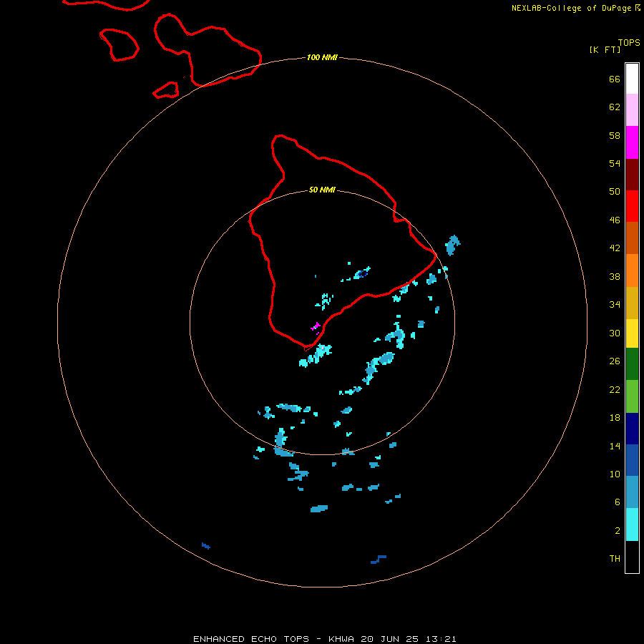Click the gold swatch near 34

(x=632, y=303)
